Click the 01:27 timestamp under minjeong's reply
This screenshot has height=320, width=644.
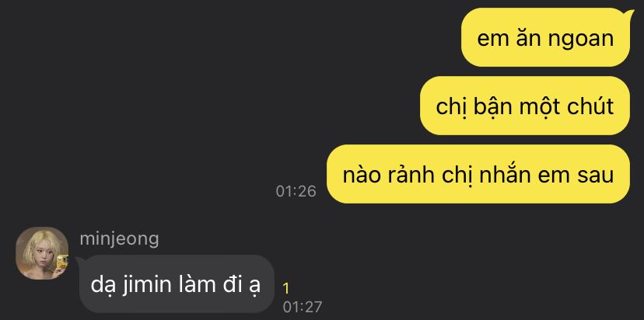pos(303,308)
